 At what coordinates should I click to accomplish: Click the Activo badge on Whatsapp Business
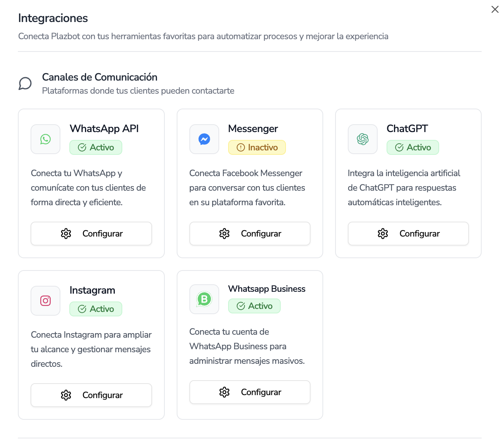pos(254,306)
